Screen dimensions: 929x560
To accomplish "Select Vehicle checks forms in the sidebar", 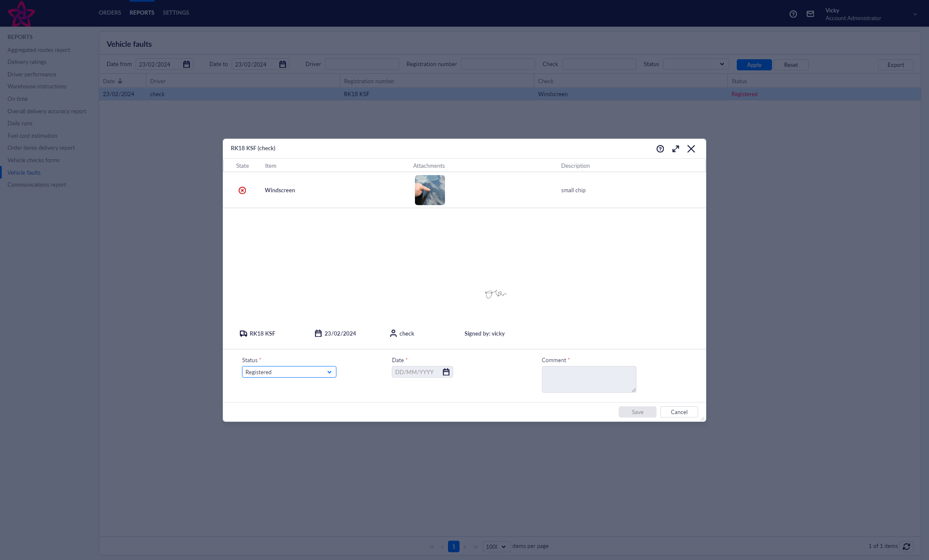I will click(x=33, y=160).
